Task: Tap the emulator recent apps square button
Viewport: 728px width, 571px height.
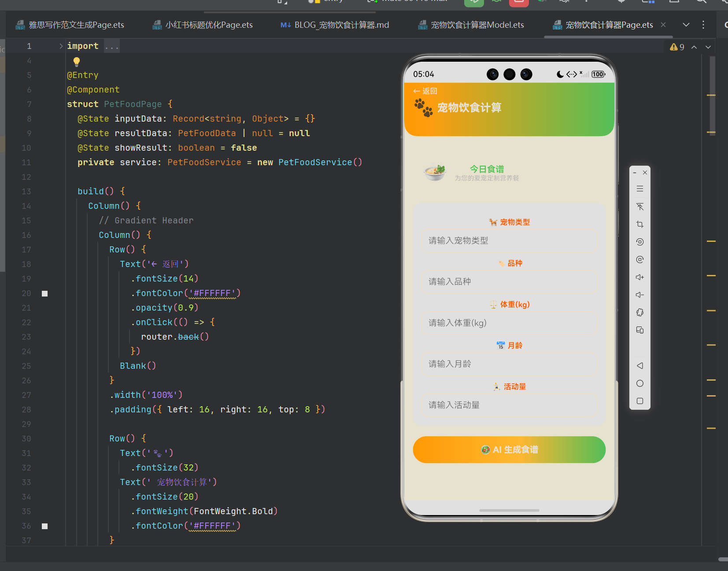Action: (x=640, y=401)
